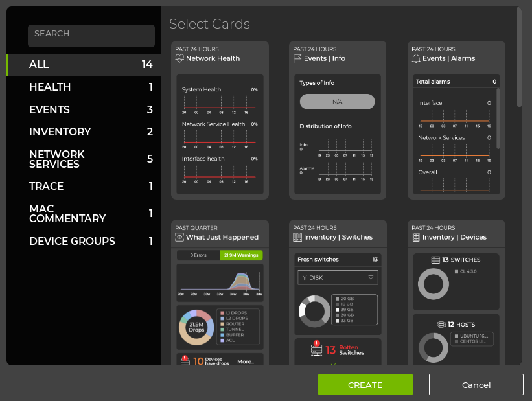Click the Events Info flag icon

(x=297, y=58)
